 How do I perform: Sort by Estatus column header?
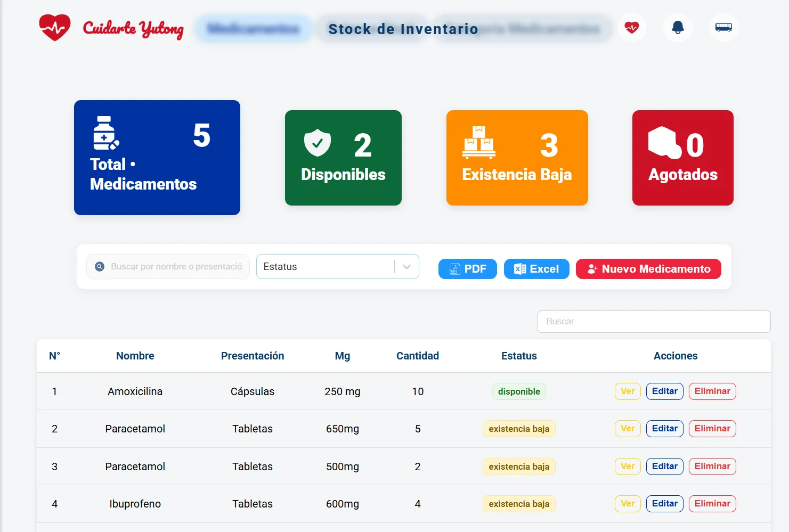[519, 356]
